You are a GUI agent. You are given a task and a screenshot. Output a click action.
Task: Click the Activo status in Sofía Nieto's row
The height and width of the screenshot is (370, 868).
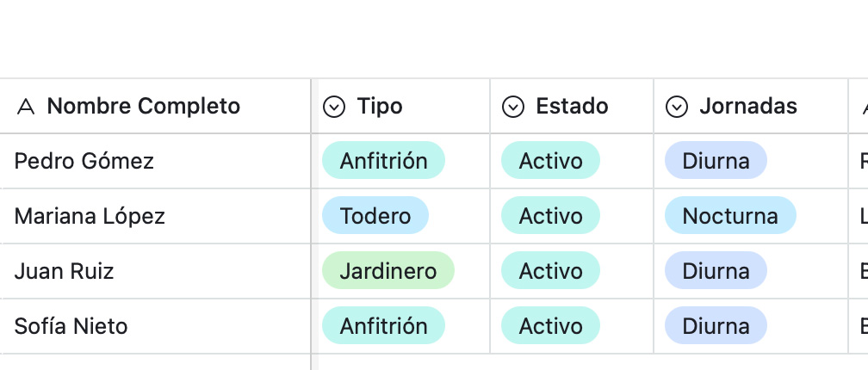tap(550, 326)
